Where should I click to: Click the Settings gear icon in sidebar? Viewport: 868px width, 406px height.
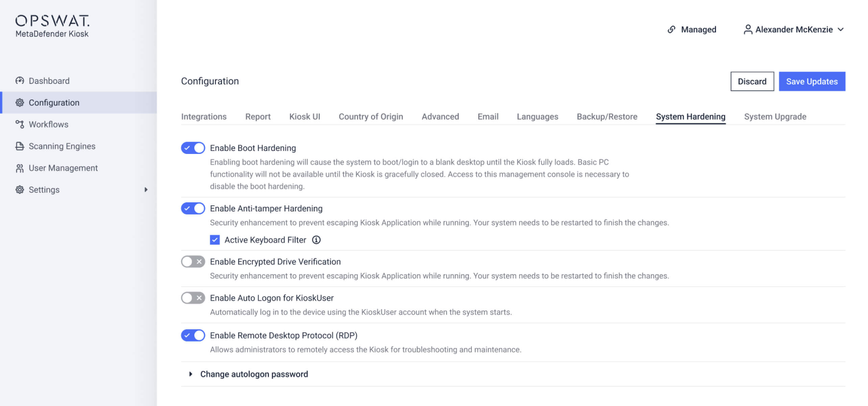point(20,190)
